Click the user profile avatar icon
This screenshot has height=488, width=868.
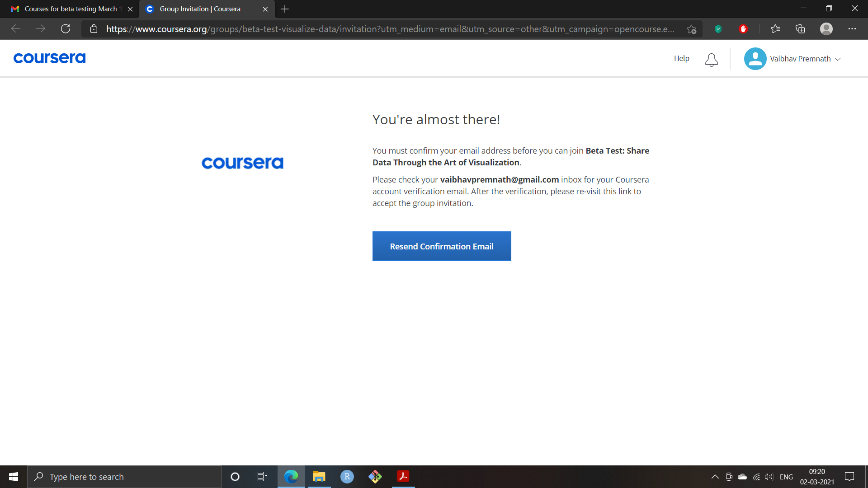pos(755,59)
